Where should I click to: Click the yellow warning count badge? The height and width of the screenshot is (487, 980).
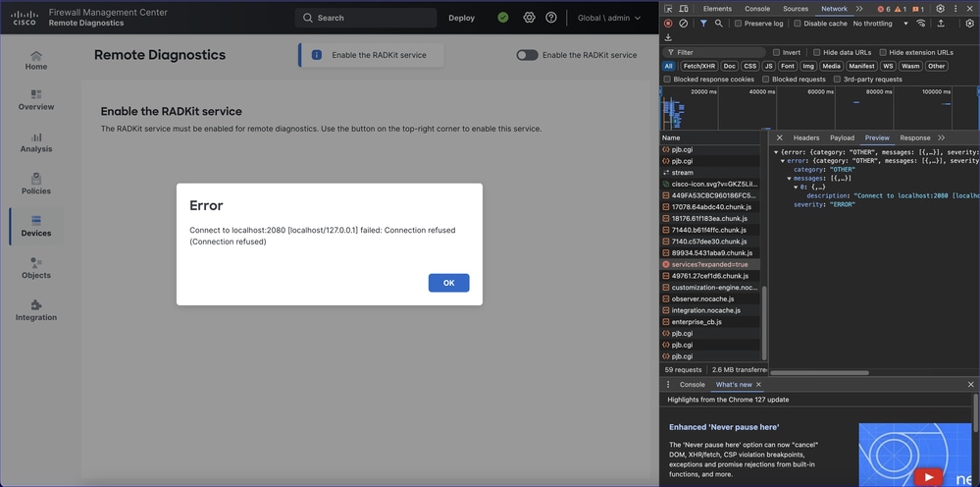click(901, 9)
